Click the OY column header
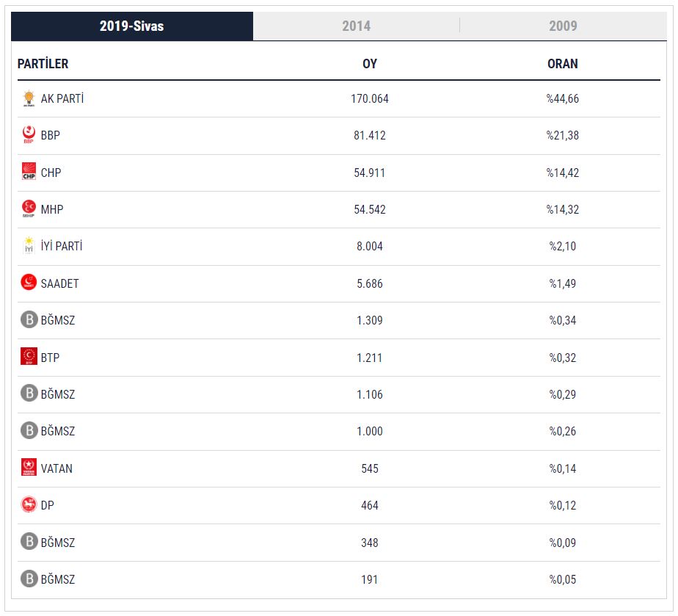The image size is (678, 616). click(x=370, y=64)
